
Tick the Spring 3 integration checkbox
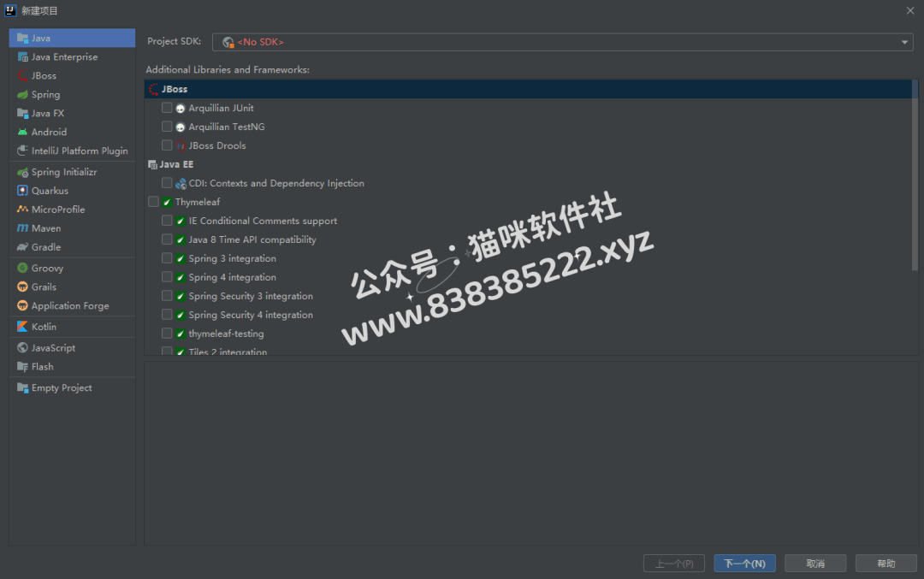pyautogui.click(x=167, y=258)
